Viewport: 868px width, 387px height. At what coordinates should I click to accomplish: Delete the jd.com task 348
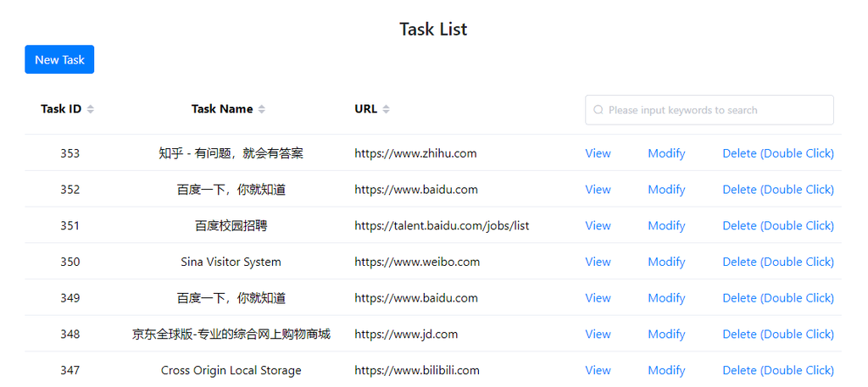click(778, 334)
